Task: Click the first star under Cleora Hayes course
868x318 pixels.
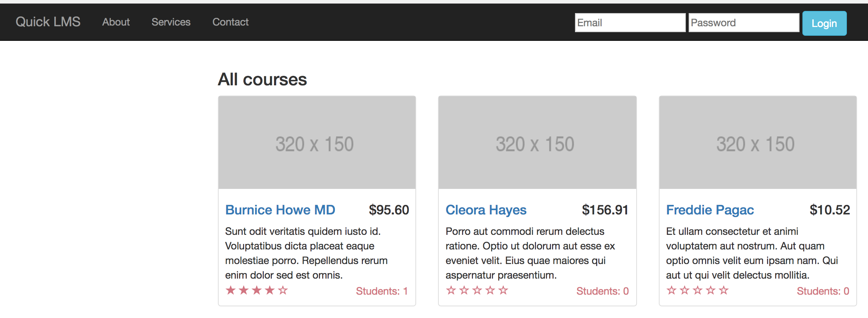Action: [451, 290]
